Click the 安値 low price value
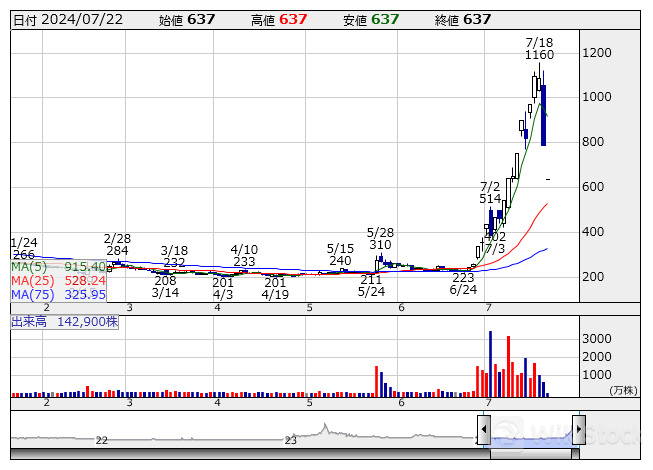The height and width of the screenshot is (470, 653). point(384,20)
